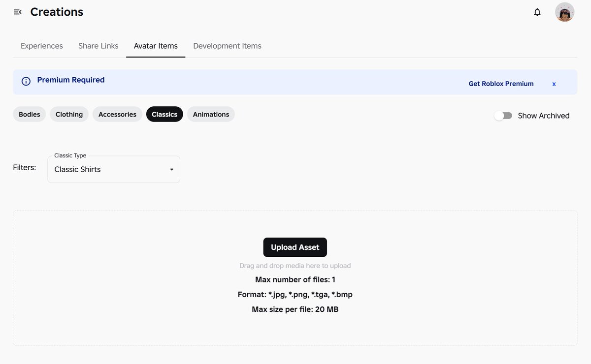Image resolution: width=591 pixels, height=364 pixels.
Task: Select the Avatar Items tab
Action: click(156, 46)
